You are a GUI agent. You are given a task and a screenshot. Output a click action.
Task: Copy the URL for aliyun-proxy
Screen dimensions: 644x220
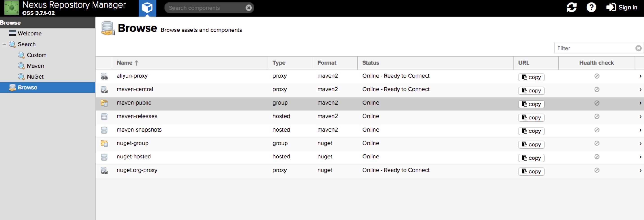click(x=531, y=77)
